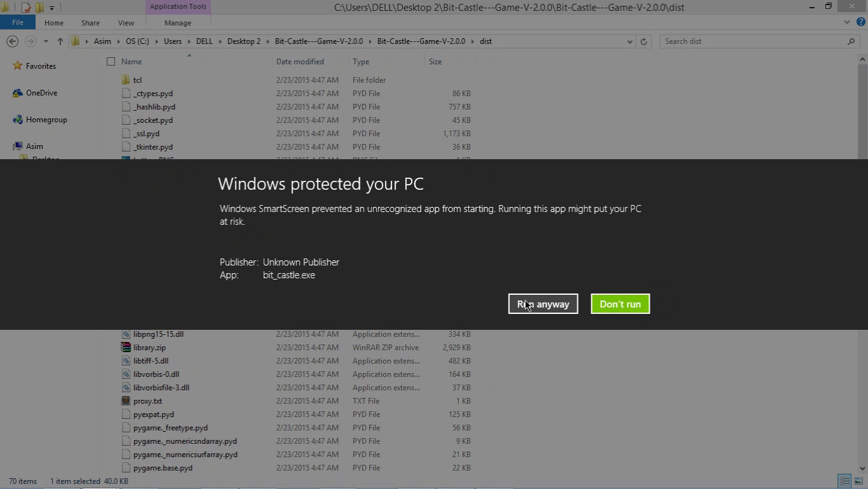Viewport: 868px width, 489px height.
Task: Sort by the Type column header
Action: pyautogui.click(x=361, y=62)
